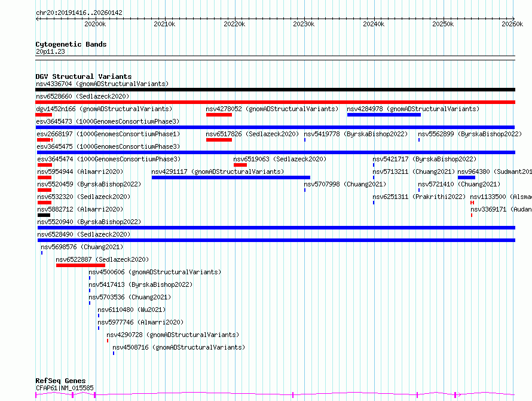Click the nsv5520940 (ByrskaBishop2022) label
The height and width of the screenshot is (401, 532).
(x=89, y=222)
